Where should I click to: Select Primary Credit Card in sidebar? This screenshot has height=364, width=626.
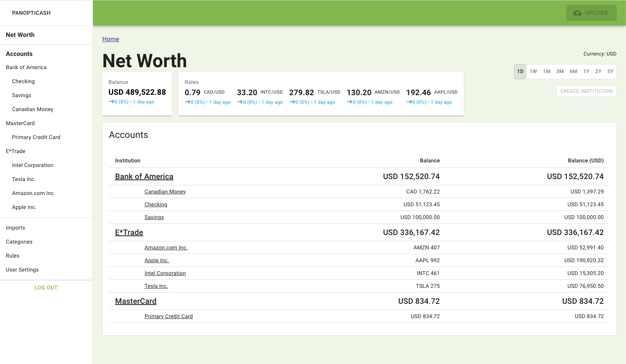pyautogui.click(x=36, y=138)
